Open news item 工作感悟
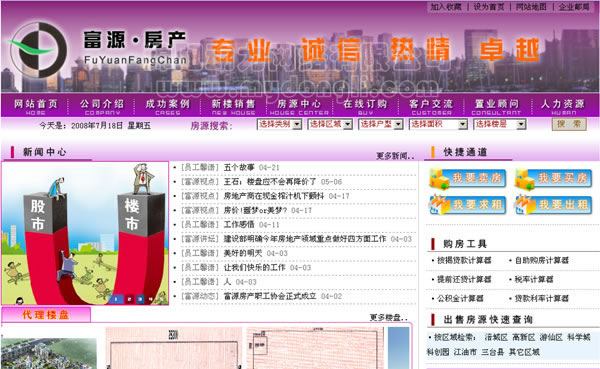This screenshot has height=369, width=600. coord(239,224)
